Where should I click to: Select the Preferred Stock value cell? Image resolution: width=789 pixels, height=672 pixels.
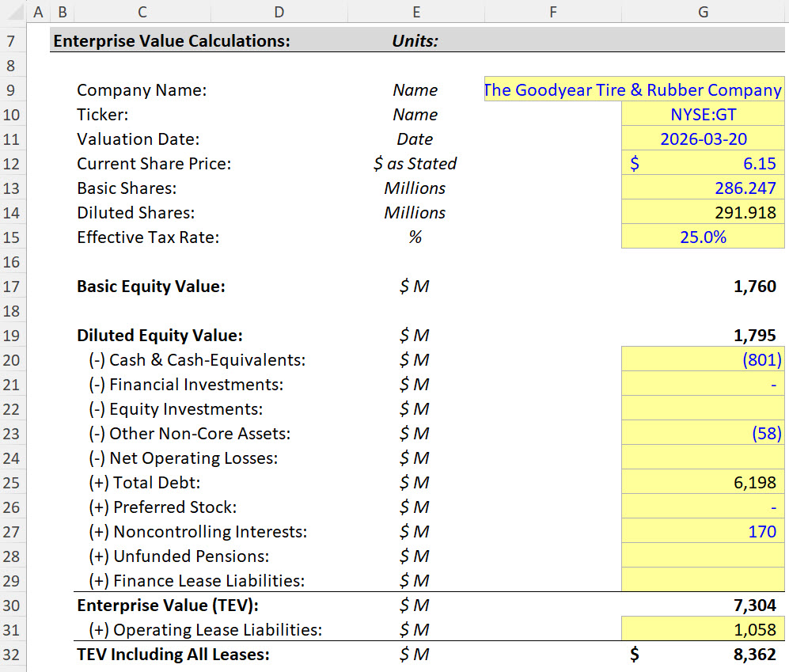tap(703, 507)
